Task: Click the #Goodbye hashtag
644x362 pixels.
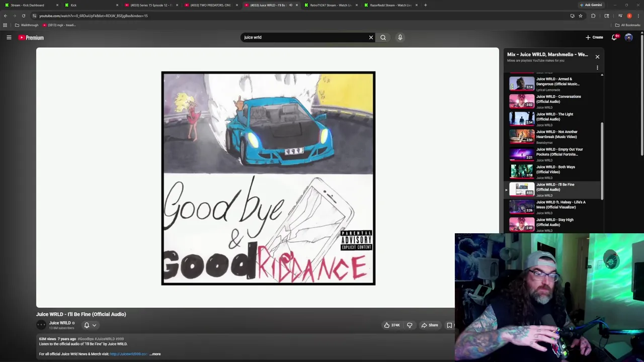Action: [x=86, y=339]
